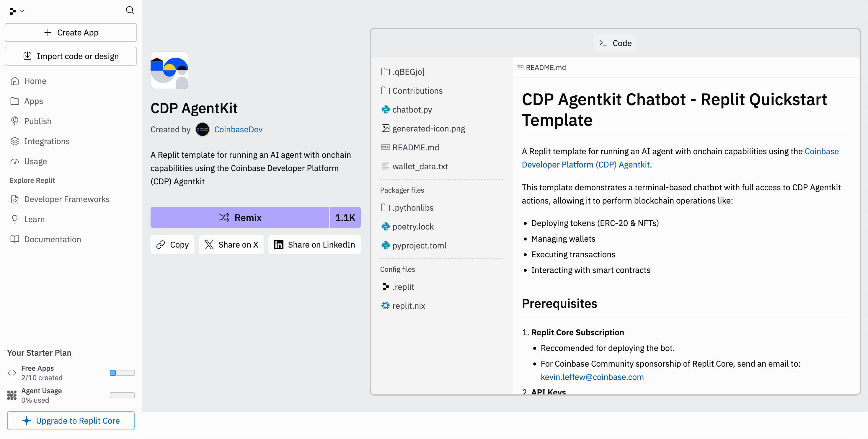Click the Learn lightbulb item
Image resolution: width=868 pixels, height=439 pixels.
pyautogui.click(x=34, y=219)
